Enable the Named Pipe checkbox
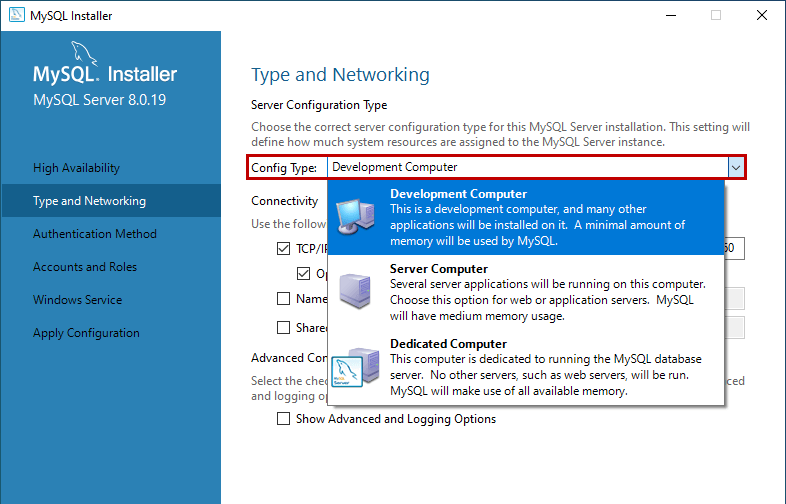 [284, 299]
